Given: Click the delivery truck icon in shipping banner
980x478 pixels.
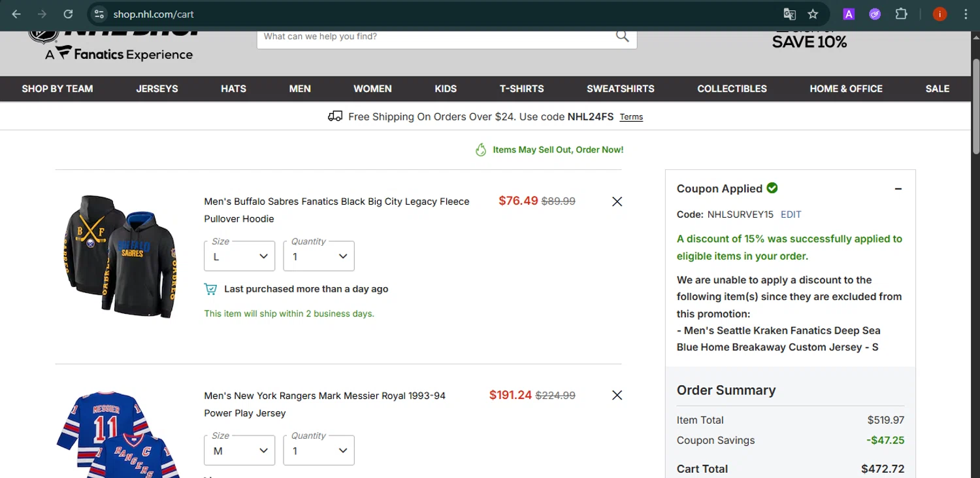Looking at the screenshot, I should click(335, 116).
